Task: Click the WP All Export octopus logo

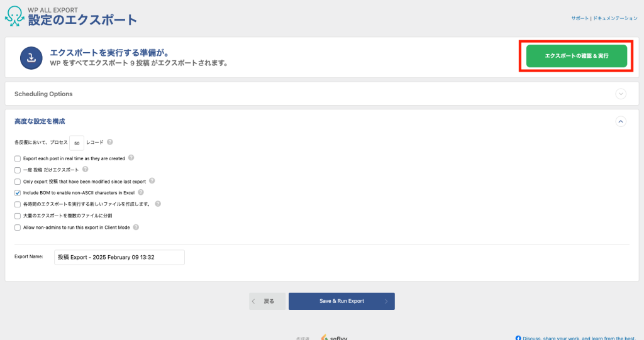Action: (x=15, y=16)
